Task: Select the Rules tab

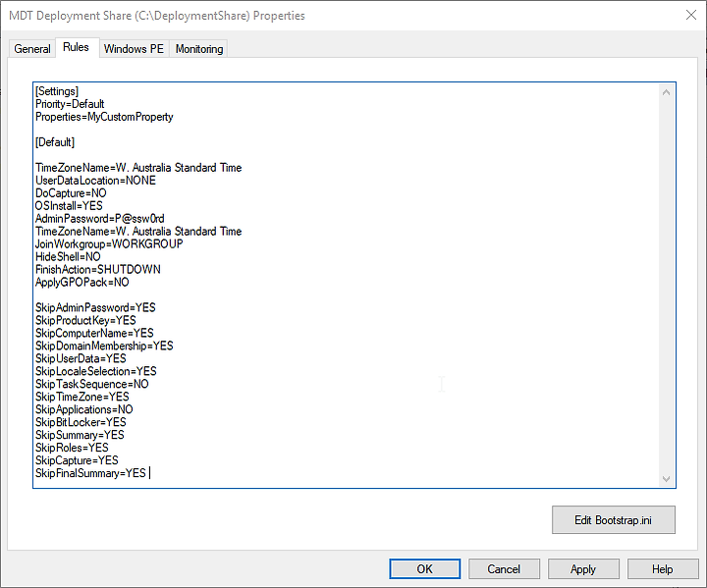Action: click(77, 47)
